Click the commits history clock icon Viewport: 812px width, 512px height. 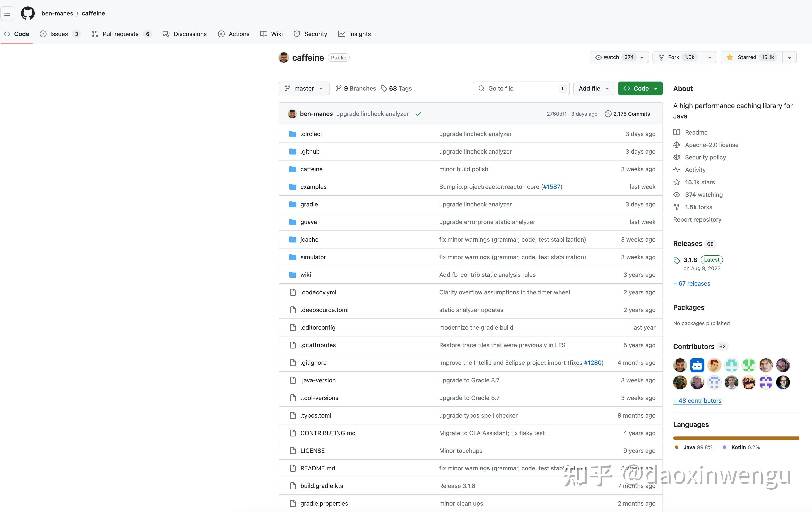click(x=608, y=114)
